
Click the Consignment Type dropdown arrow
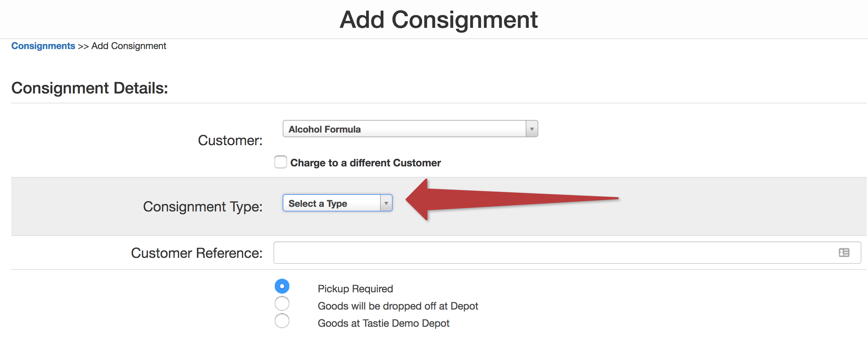386,203
